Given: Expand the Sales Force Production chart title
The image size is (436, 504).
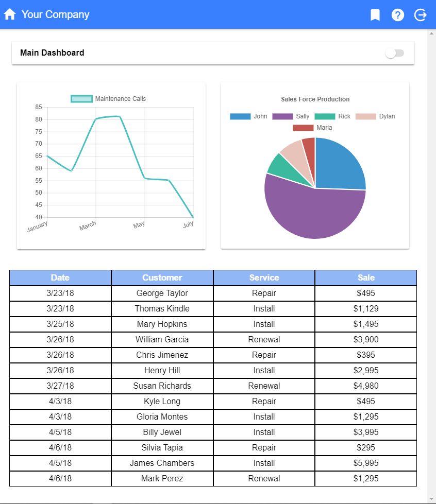Looking at the screenshot, I should tap(315, 99).
